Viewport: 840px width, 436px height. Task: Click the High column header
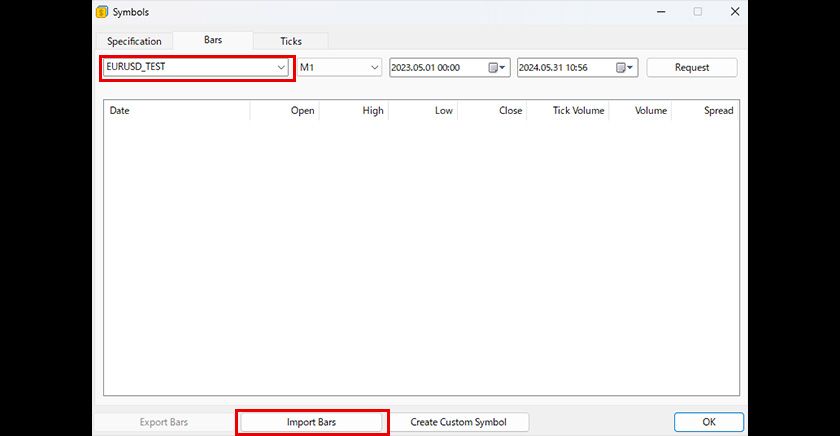(354, 111)
